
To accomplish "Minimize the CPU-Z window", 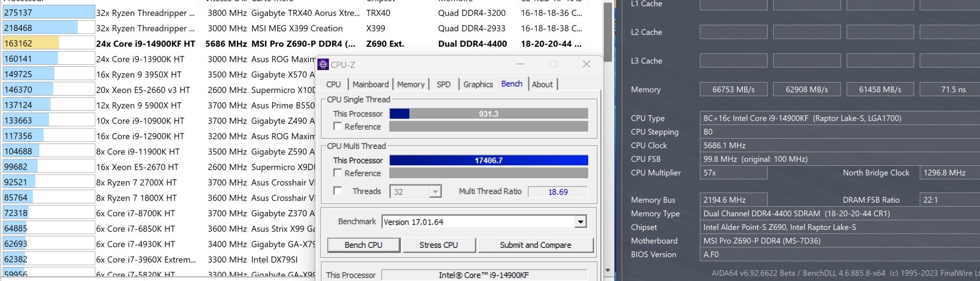I will [x=520, y=64].
